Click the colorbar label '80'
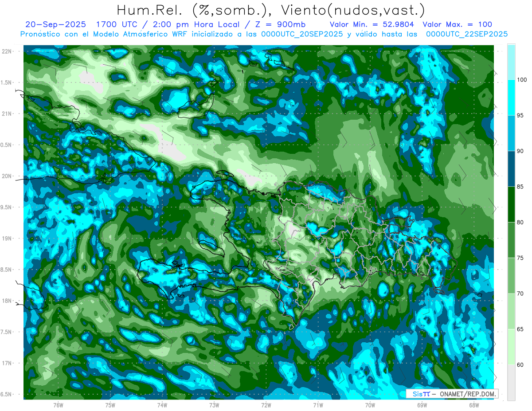The image size is (532, 411). click(x=521, y=222)
